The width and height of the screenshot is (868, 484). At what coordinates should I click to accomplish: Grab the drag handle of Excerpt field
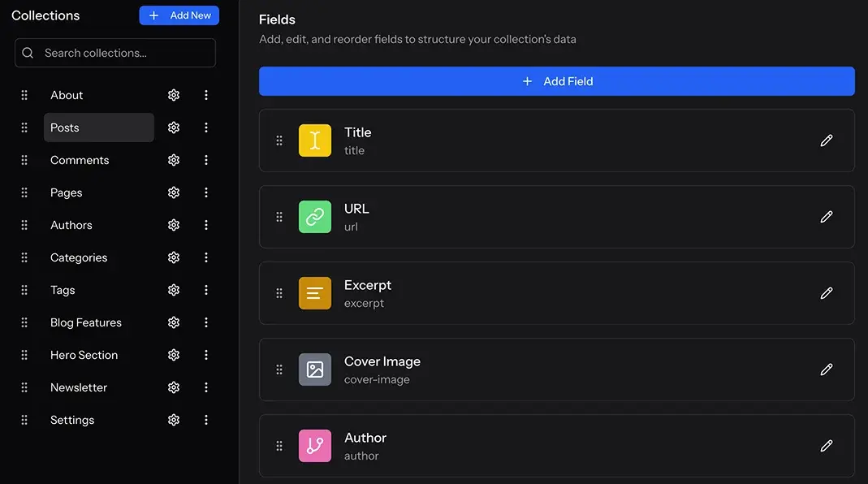279,293
